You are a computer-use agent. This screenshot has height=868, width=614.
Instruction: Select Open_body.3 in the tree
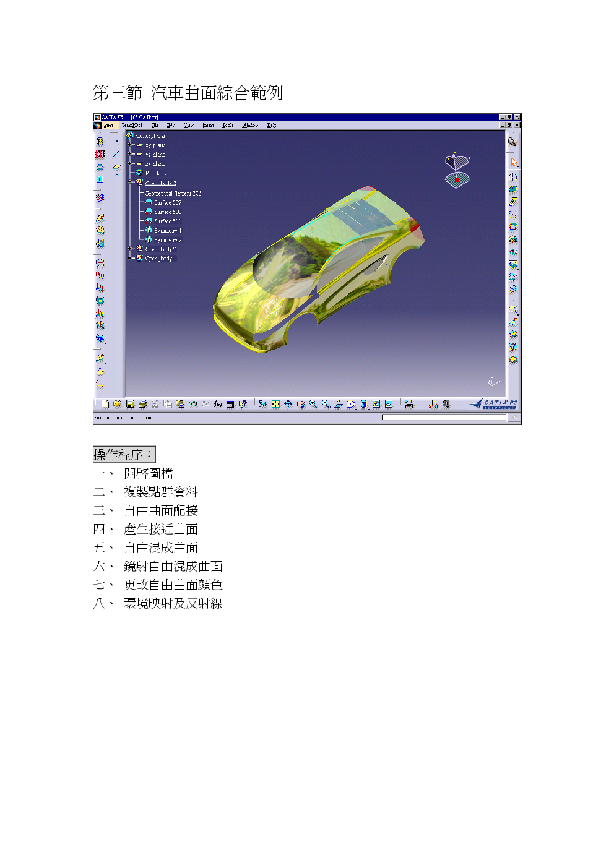point(160,183)
